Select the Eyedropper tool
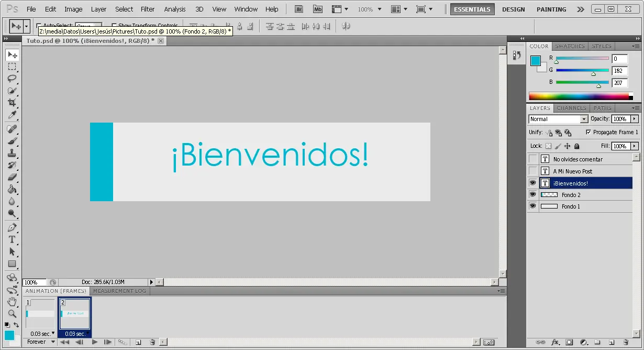 tap(12, 115)
